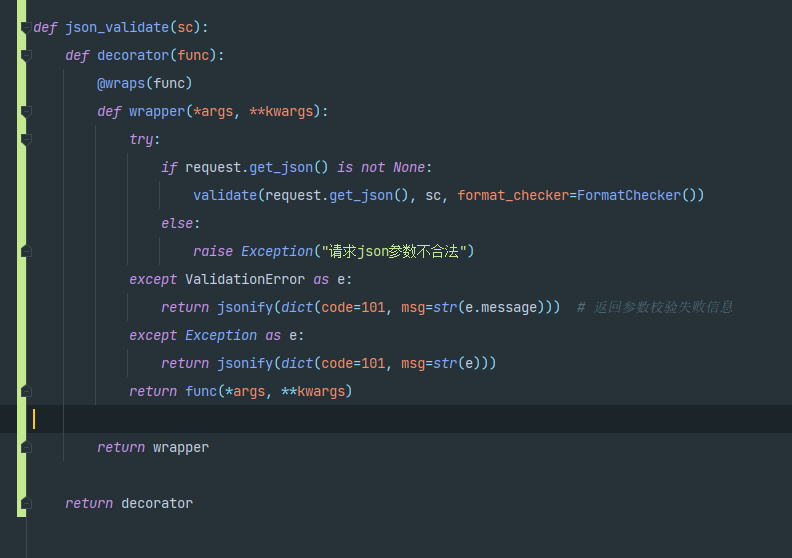Click the is not operator in the if line
The image size is (792, 558).
[361, 167]
